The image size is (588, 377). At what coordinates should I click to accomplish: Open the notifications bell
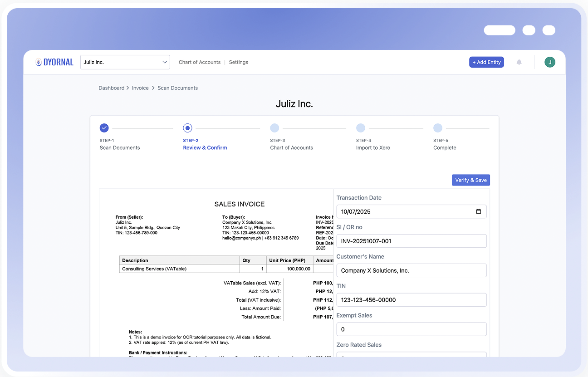click(x=519, y=62)
